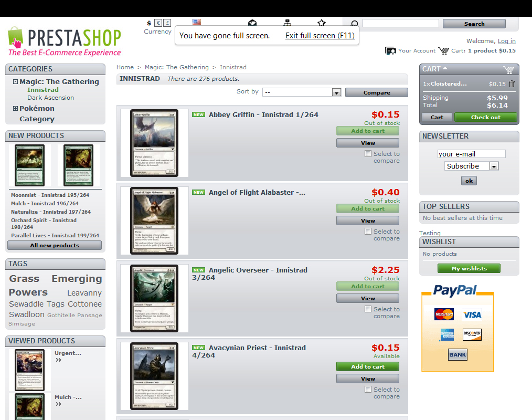Click the Discover payment logo
The height and width of the screenshot is (420, 532).
coord(472,334)
